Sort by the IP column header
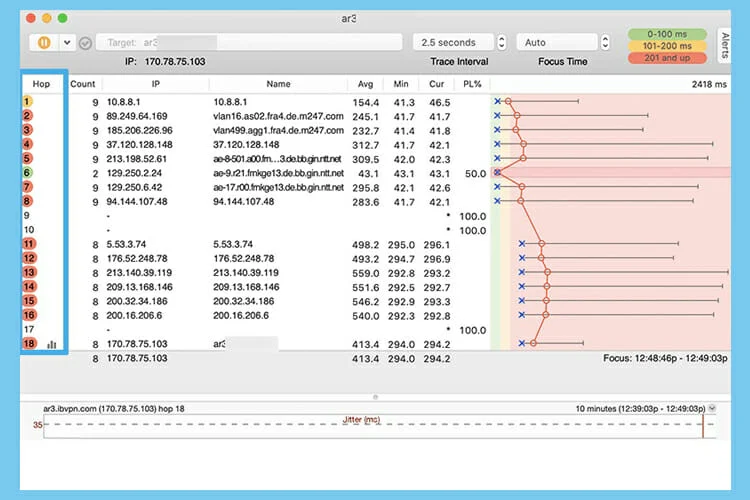The image size is (750, 500). pyautogui.click(x=155, y=84)
